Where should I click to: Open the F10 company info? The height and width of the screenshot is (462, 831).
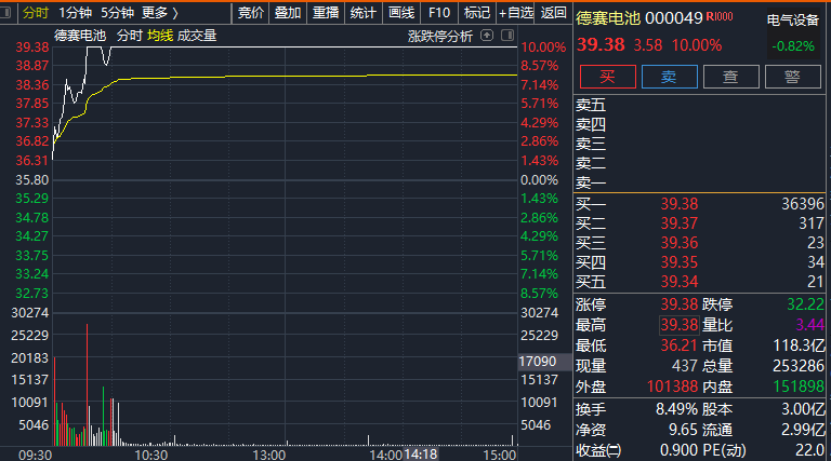click(x=439, y=13)
